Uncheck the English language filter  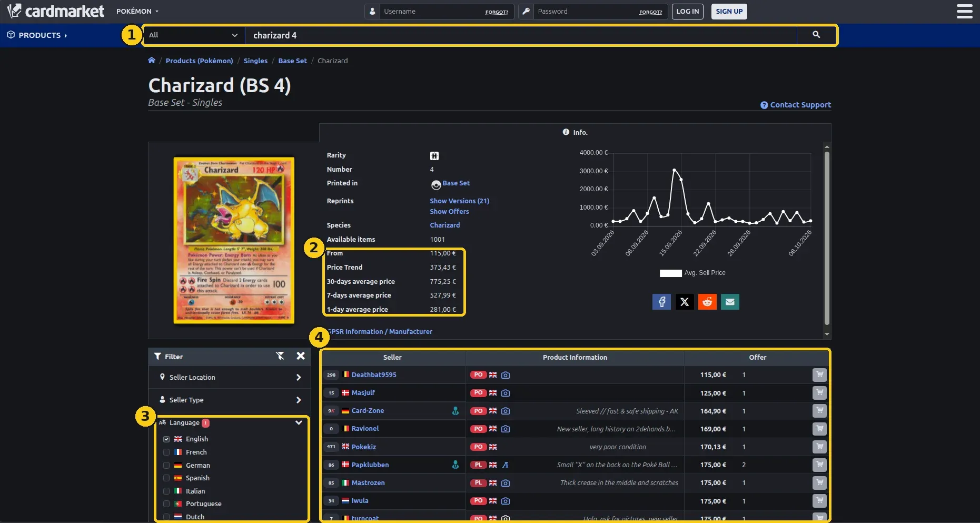[166, 439]
